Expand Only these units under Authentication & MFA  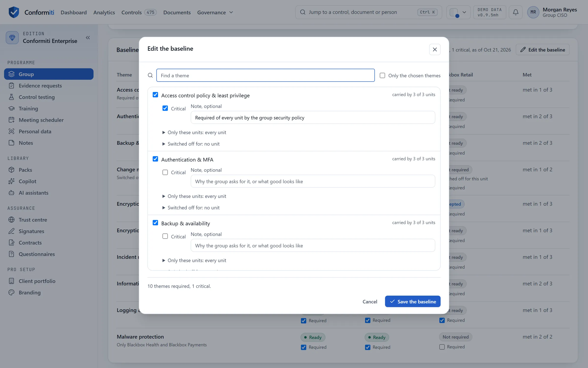click(x=194, y=196)
